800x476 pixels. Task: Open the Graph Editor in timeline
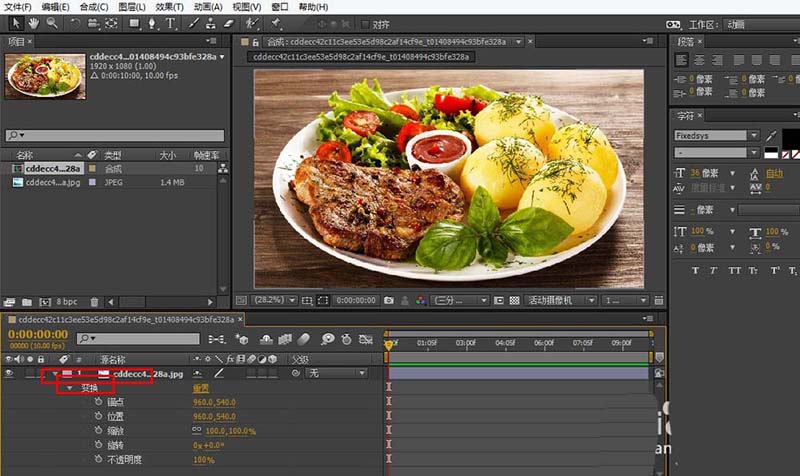pos(366,339)
